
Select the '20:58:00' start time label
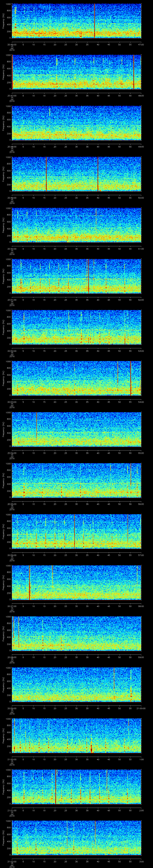point(12,657)
